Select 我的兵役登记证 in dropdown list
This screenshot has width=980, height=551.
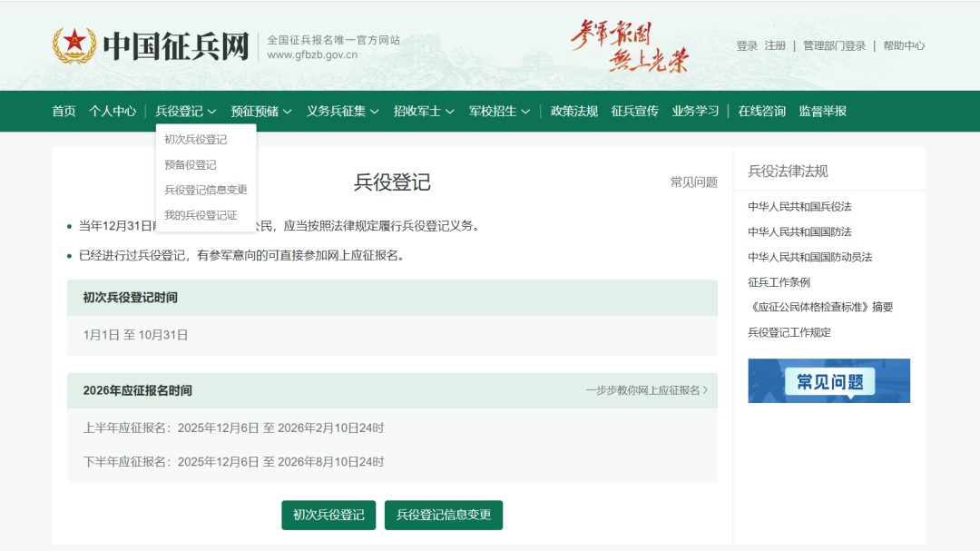point(201,215)
